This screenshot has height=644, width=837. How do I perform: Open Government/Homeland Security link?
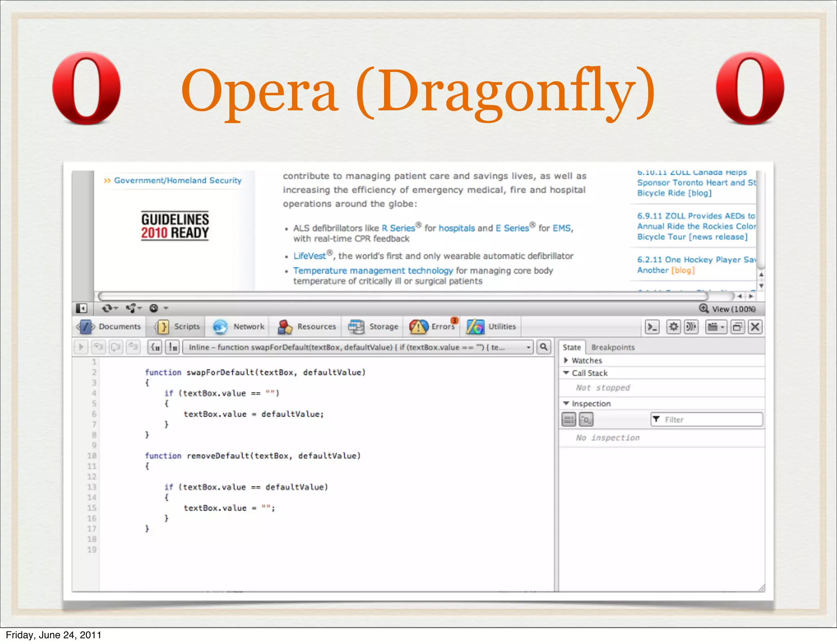click(178, 180)
